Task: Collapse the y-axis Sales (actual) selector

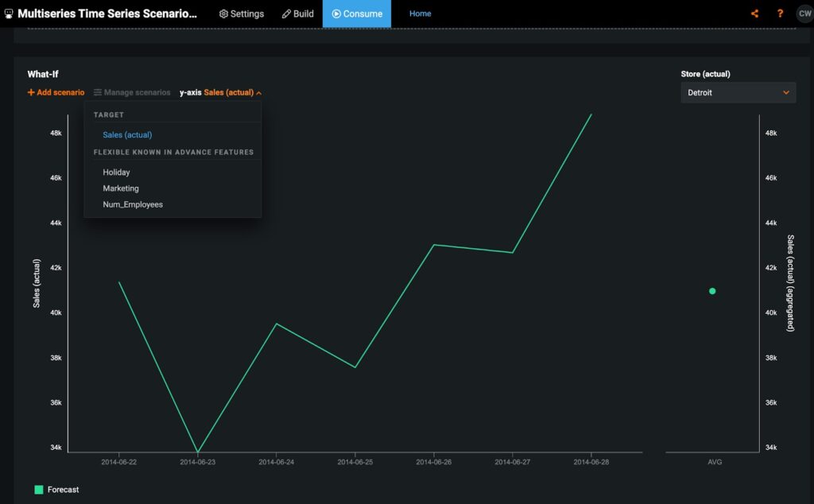Action: (221, 92)
